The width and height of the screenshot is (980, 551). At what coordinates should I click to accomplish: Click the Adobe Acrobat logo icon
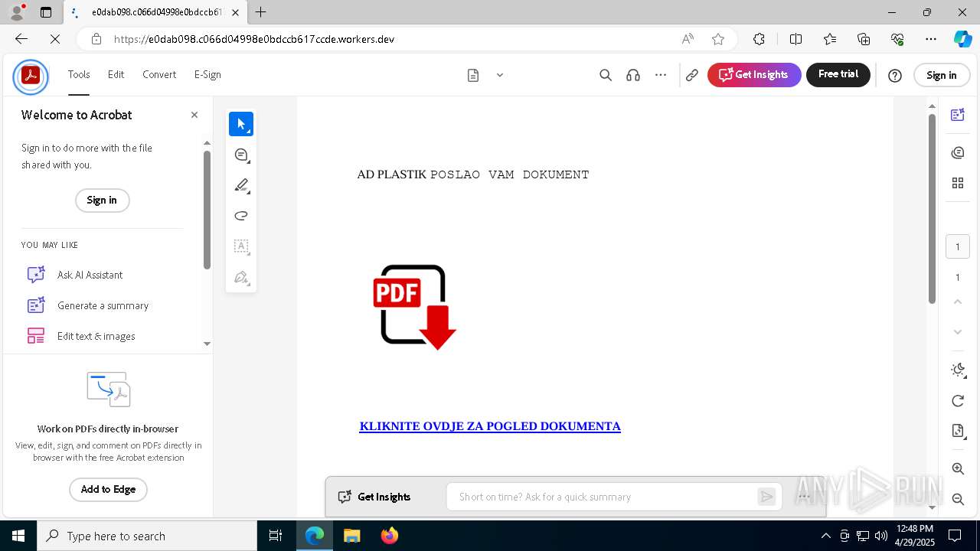tap(31, 76)
